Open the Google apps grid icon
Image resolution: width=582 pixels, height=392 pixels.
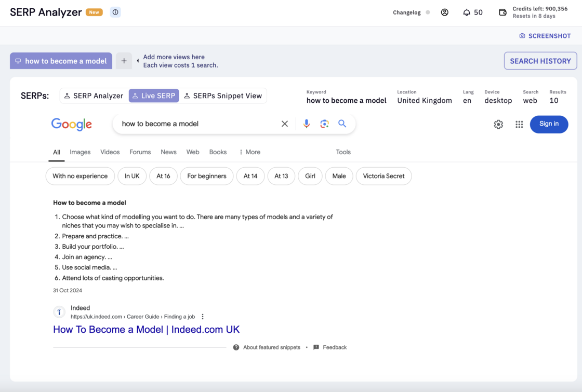coord(519,124)
